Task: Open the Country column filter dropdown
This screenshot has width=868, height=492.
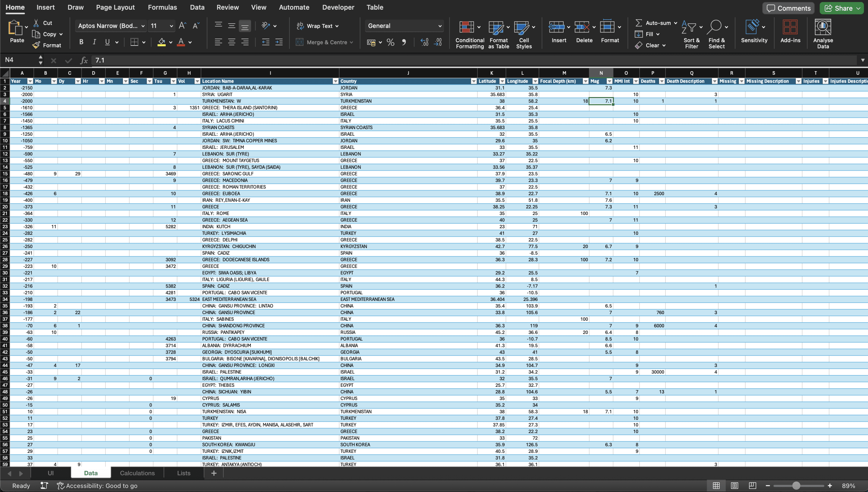Action: pyautogui.click(x=473, y=81)
